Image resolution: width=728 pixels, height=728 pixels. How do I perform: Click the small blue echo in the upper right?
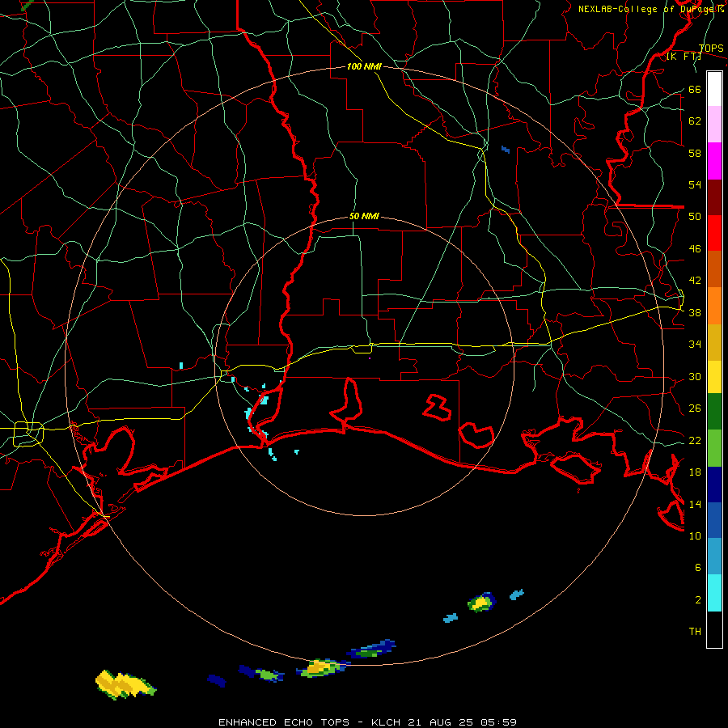[x=505, y=150]
